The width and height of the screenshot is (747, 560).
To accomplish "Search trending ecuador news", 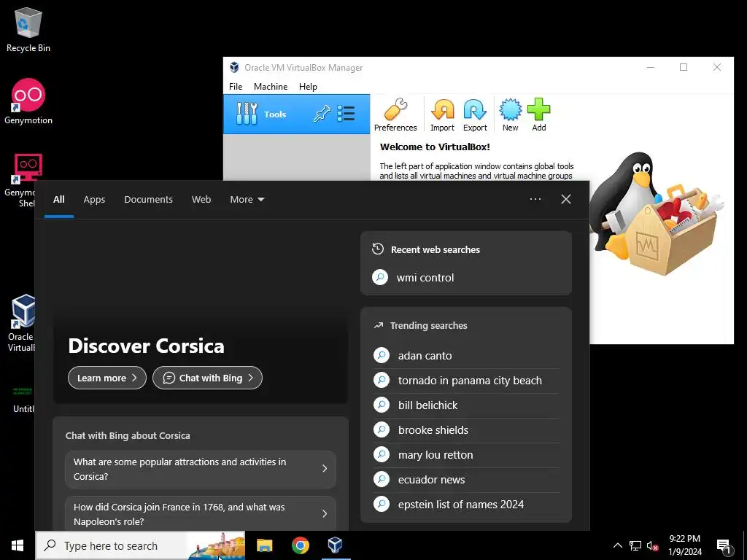I will (x=466, y=479).
